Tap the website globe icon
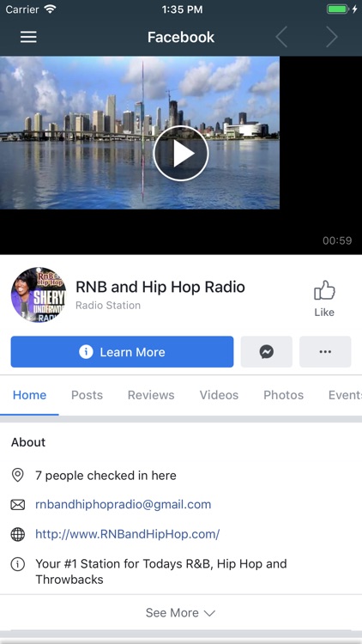Viewport: 362px width, 644px height. [x=18, y=534]
